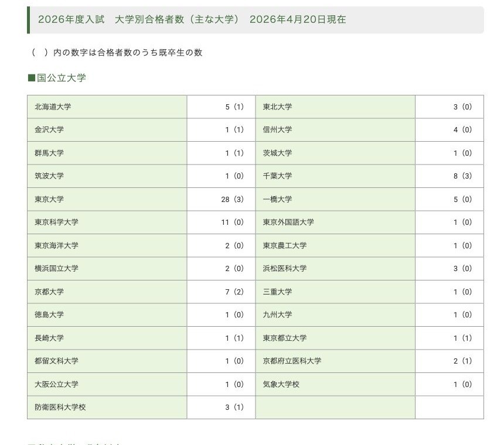Click the 11 (0) value for 東京科学大学

pyautogui.click(x=233, y=222)
